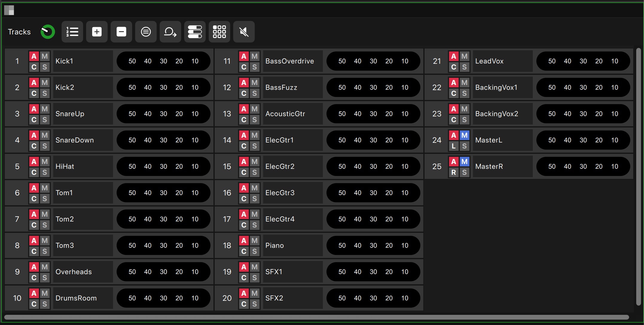Click the circled lines icon in toolbar
This screenshot has height=325, width=644.
click(146, 32)
